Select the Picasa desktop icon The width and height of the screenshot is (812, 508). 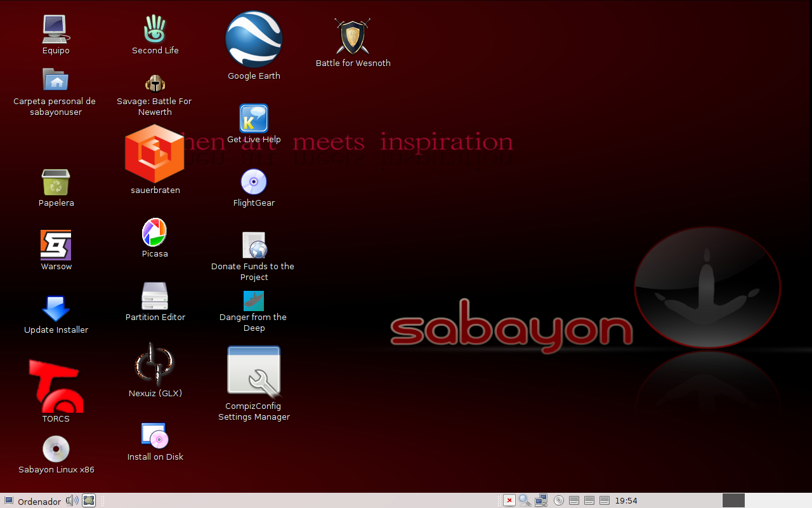pyautogui.click(x=154, y=232)
